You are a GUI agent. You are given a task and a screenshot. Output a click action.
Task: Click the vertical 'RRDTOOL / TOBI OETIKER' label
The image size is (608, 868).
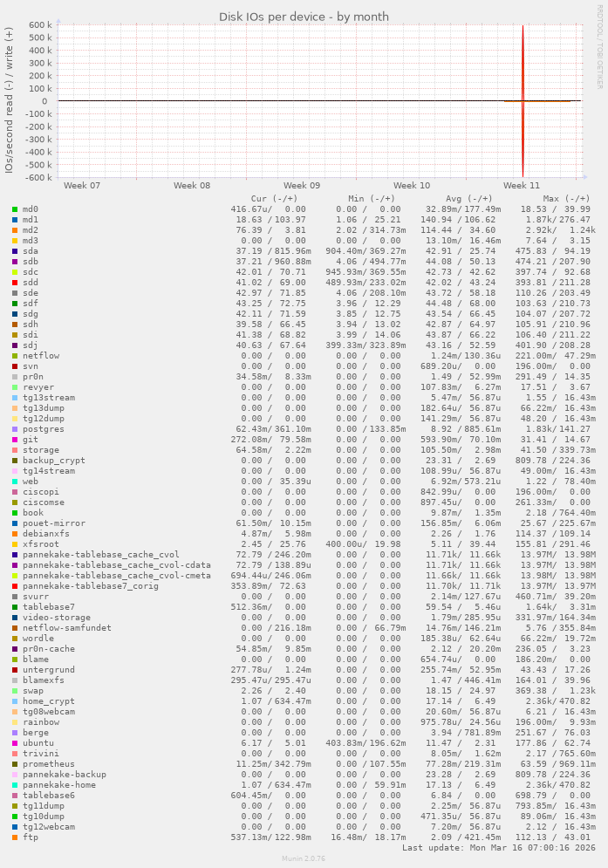[599, 46]
